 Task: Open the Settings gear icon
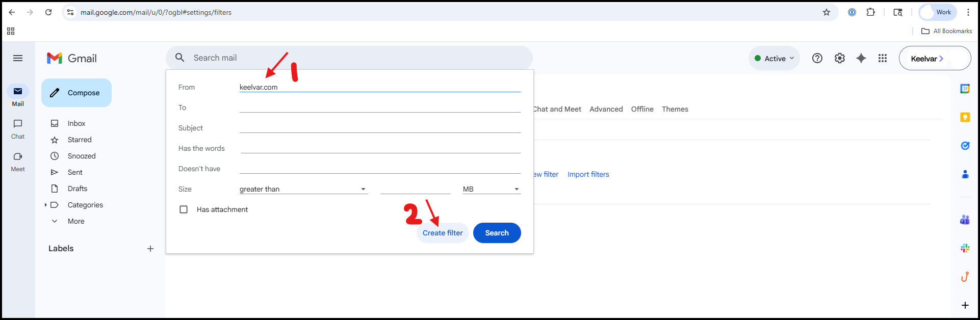[840, 58]
